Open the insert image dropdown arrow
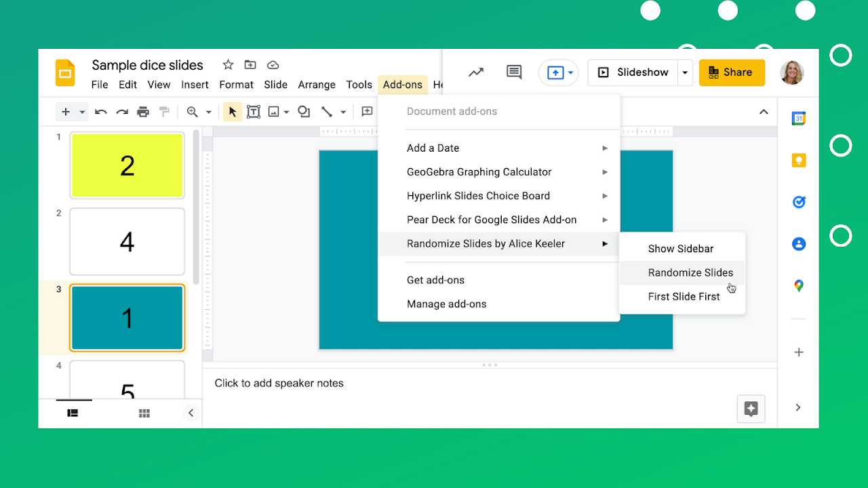The height and width of the screenshot is (488, 868). (286, 112)
